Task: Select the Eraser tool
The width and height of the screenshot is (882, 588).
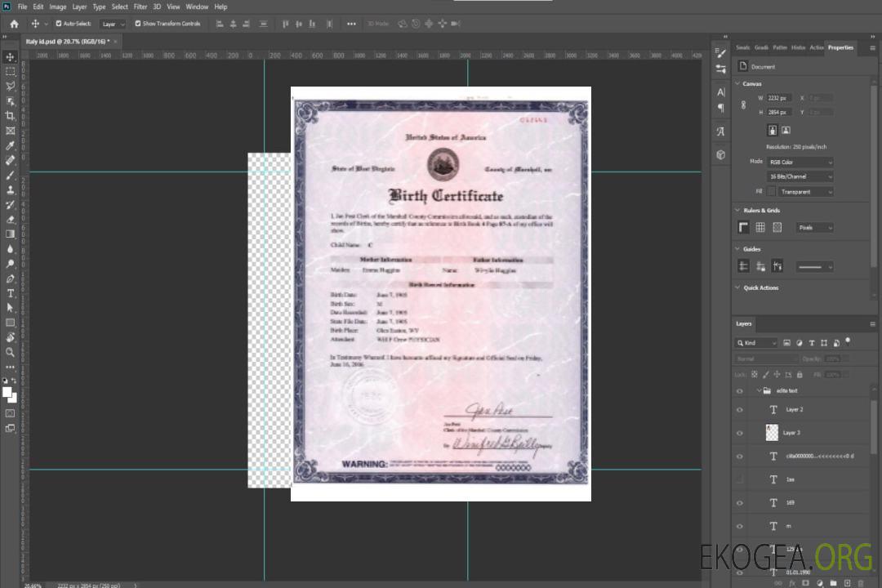Action: (x=10, y=220)
